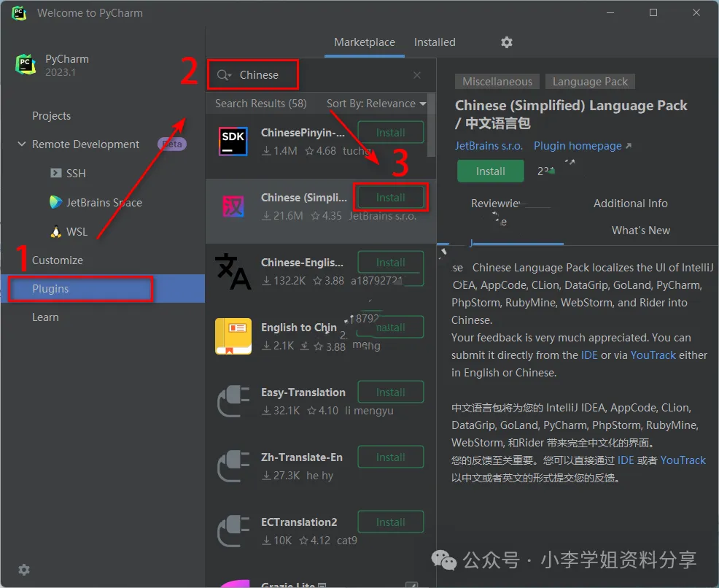Screen dimensions: 719x588
Task: Select the Easy-Translation plugin name
Action: pyautogui.click(x=303, y=392)
